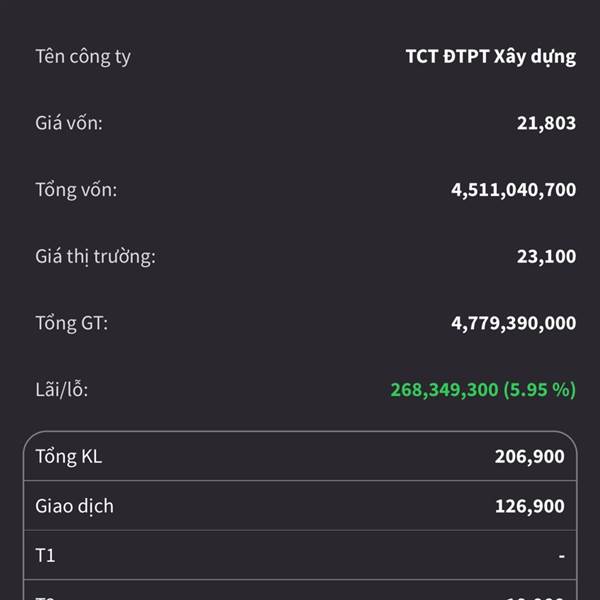Tap the green profit figure 268,349,300 (5.95 %)
The height and width of the screenshot is (600, 600).
click(483, 389)
